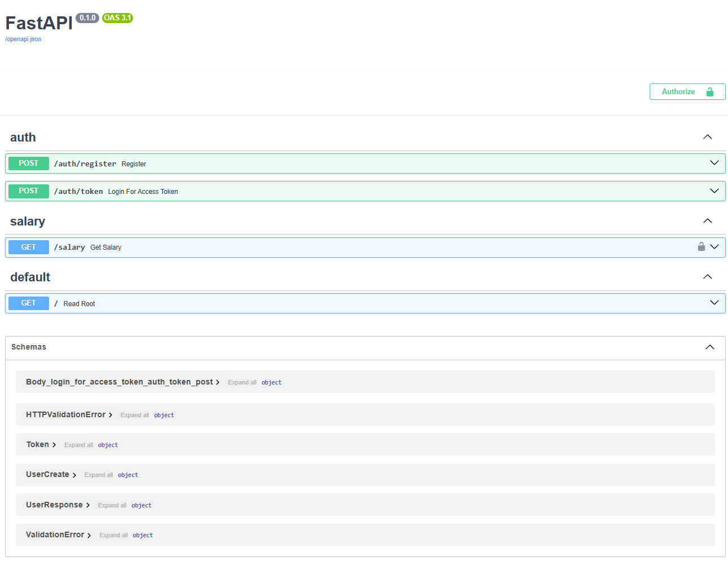Click the salary section heading
This screenshot has width=728, height=561.
(28, 222)
